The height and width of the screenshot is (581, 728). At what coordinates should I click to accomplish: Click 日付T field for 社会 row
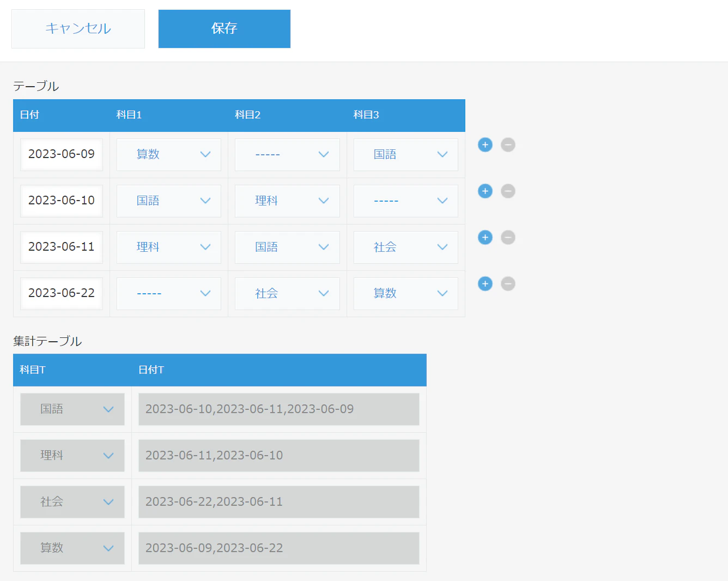coord(279,502)
